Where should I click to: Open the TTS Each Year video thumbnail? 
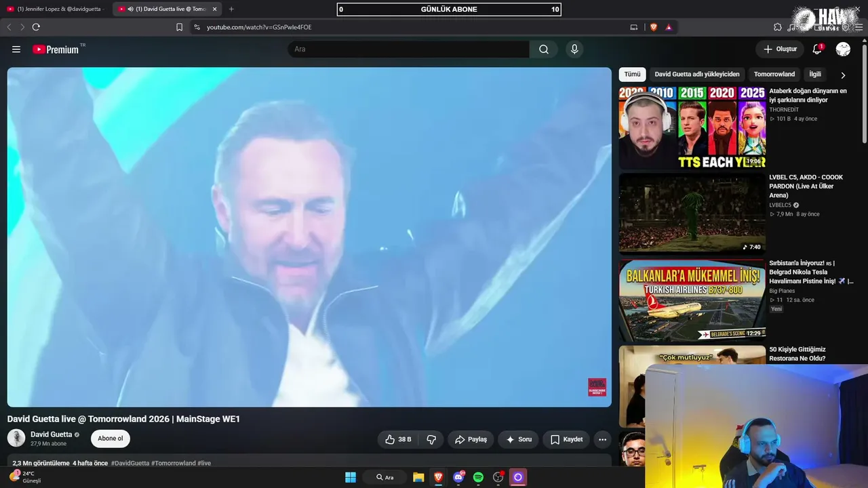(x=692, y=127)
